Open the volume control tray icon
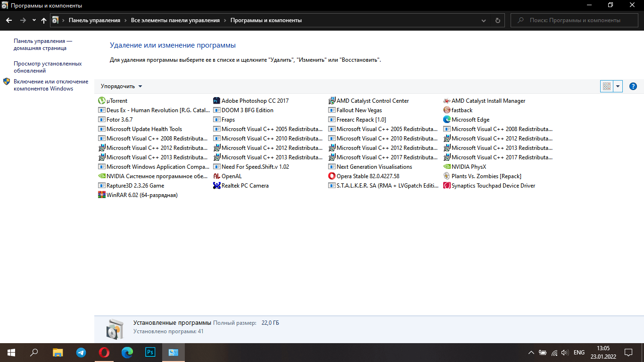Screen dimensions: 644x362 tap(565, 352)
